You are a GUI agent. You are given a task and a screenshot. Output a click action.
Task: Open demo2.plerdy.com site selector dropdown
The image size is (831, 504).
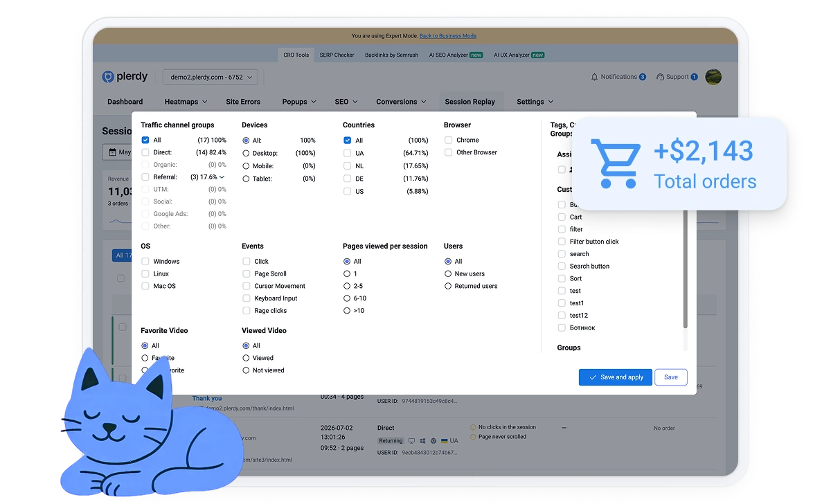(x=211, y=77)
